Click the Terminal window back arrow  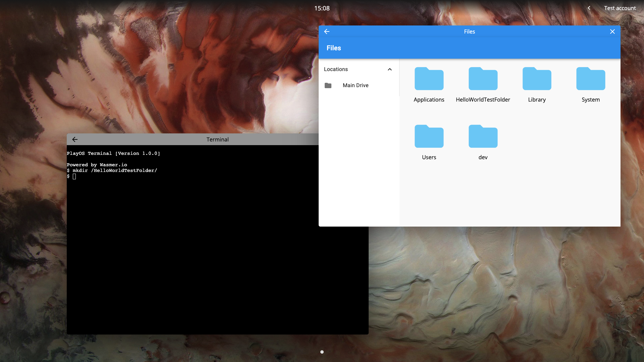pos(75,139)
